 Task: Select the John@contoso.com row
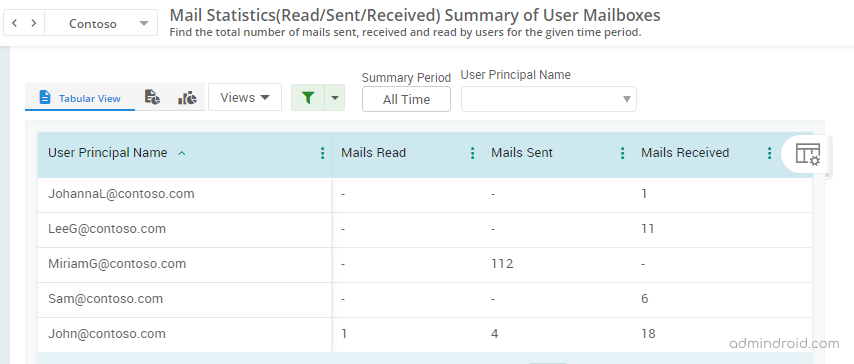[425, 334]
